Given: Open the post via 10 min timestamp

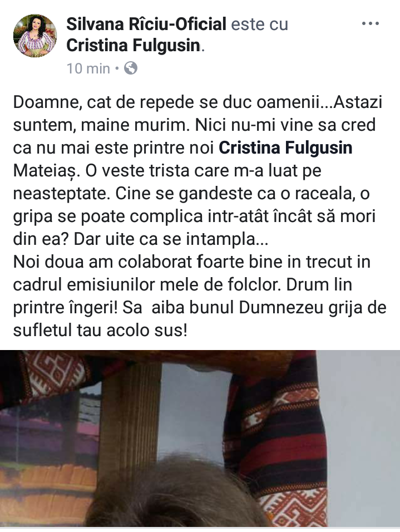Looking at the screenshot, I should click(x=88, y=68).
